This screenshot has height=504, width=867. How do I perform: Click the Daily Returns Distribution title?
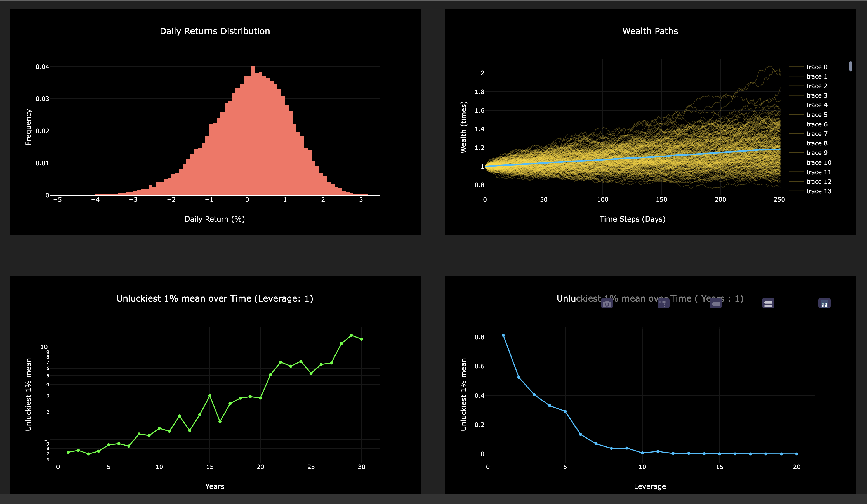[215, 31]
